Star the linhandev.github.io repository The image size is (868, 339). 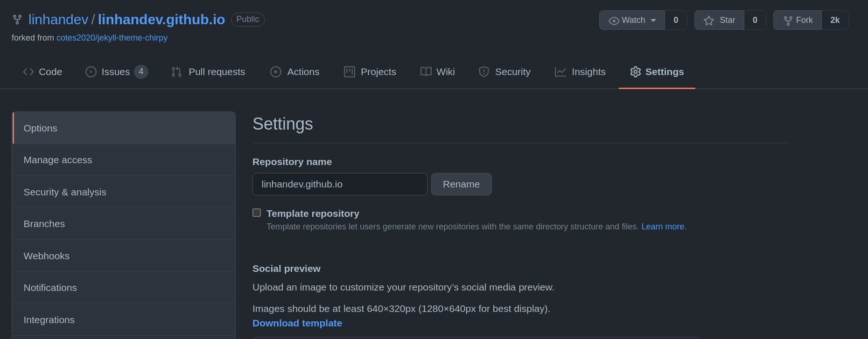(x=719, y=20)
